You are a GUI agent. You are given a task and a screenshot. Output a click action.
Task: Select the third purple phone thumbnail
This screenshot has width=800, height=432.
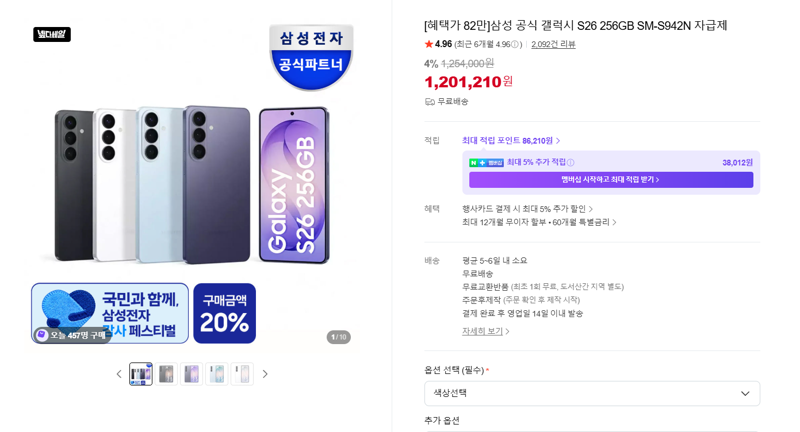pos(191,374)
